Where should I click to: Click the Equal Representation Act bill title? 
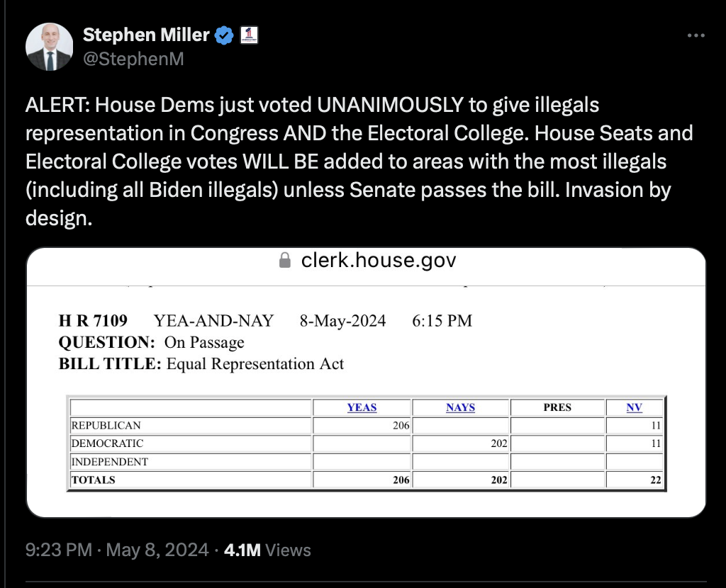pyautogui.click(x=255, y=364)
